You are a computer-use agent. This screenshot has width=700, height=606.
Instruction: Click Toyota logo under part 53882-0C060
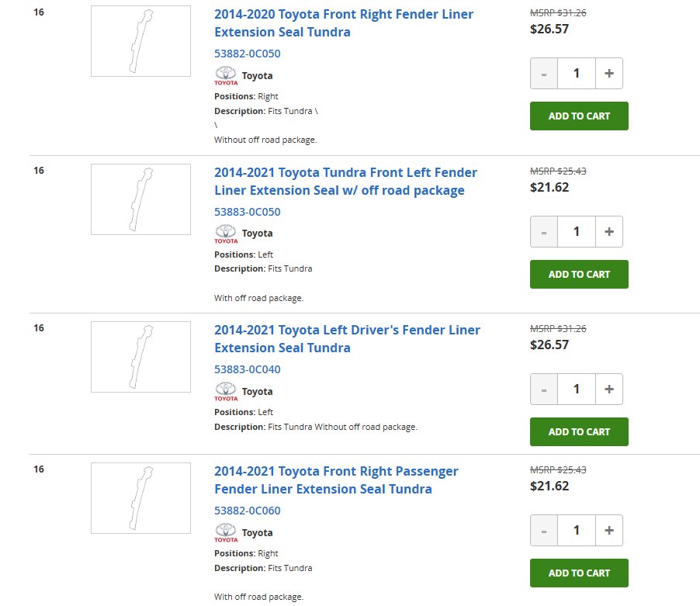[226, 533]
